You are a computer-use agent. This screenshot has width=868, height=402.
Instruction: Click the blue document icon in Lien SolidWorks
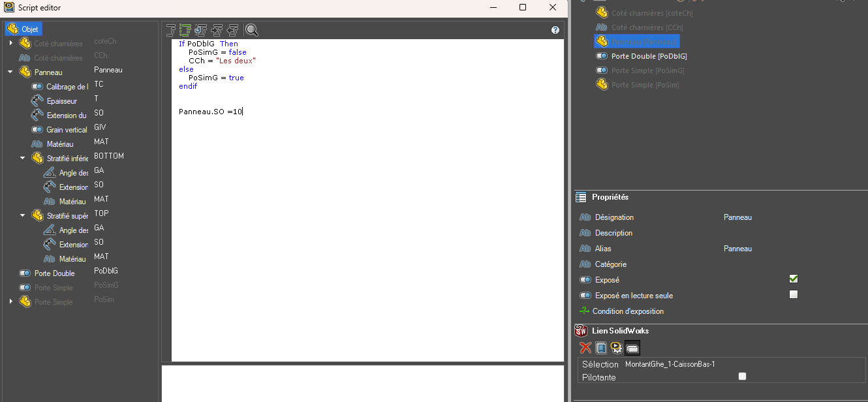click(x=601, y=348)
